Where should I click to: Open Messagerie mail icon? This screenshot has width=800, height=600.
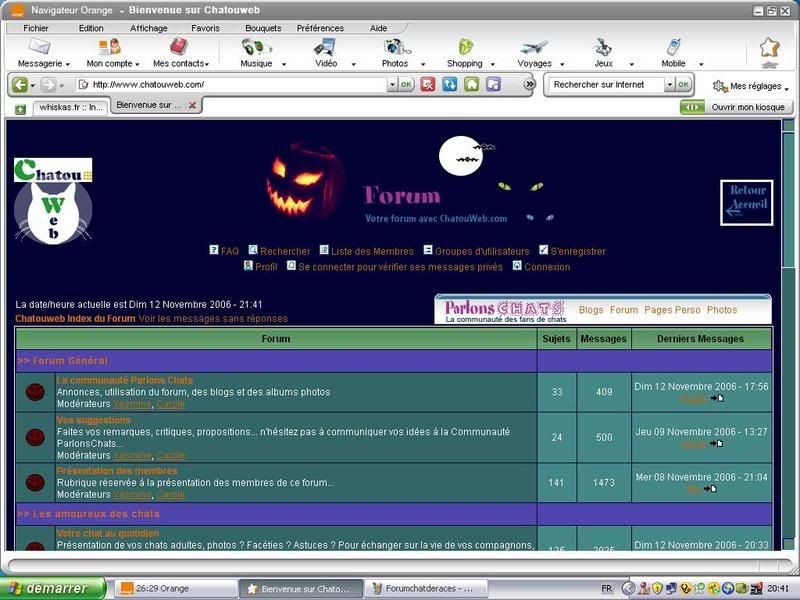click(x=39, y=46)
